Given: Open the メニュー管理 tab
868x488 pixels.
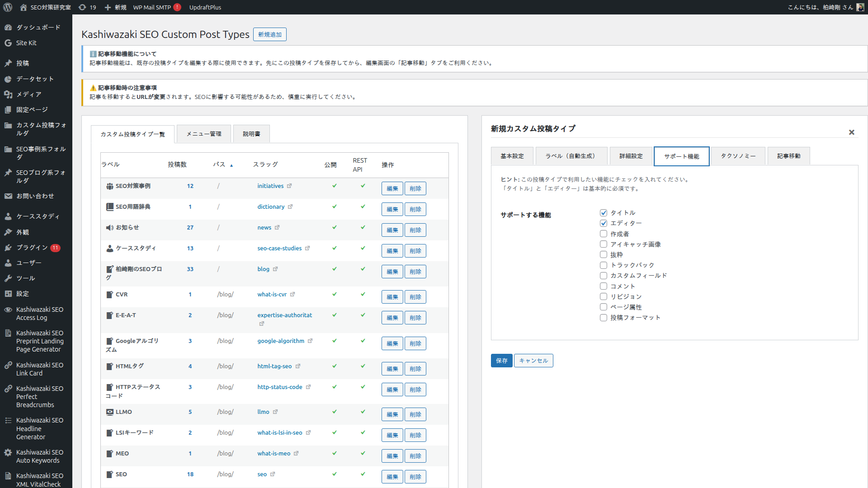Looking at the screenshot, I should click(x=204, y=134).
